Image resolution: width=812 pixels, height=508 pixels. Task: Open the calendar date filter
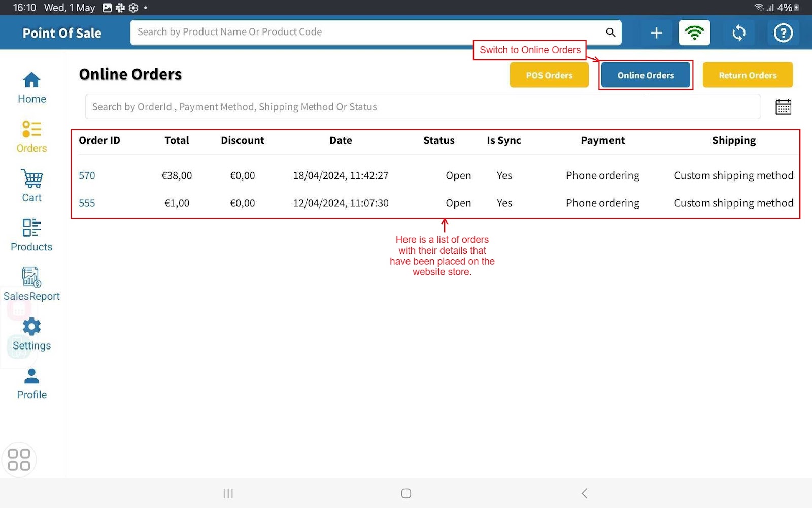click(783, 107)
